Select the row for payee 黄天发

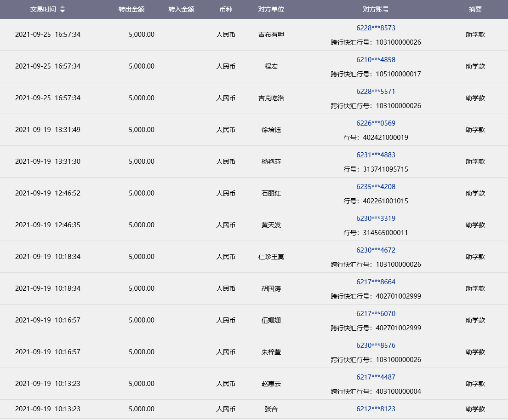271,225
